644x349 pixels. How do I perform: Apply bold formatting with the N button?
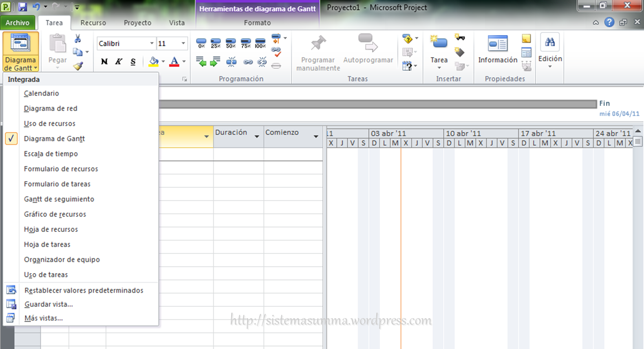coord(104,61)
